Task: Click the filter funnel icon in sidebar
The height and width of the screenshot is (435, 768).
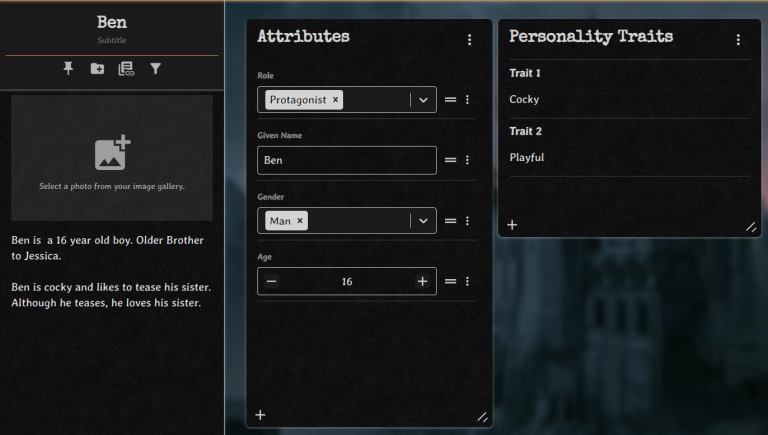Action: (x=156, y=68)
